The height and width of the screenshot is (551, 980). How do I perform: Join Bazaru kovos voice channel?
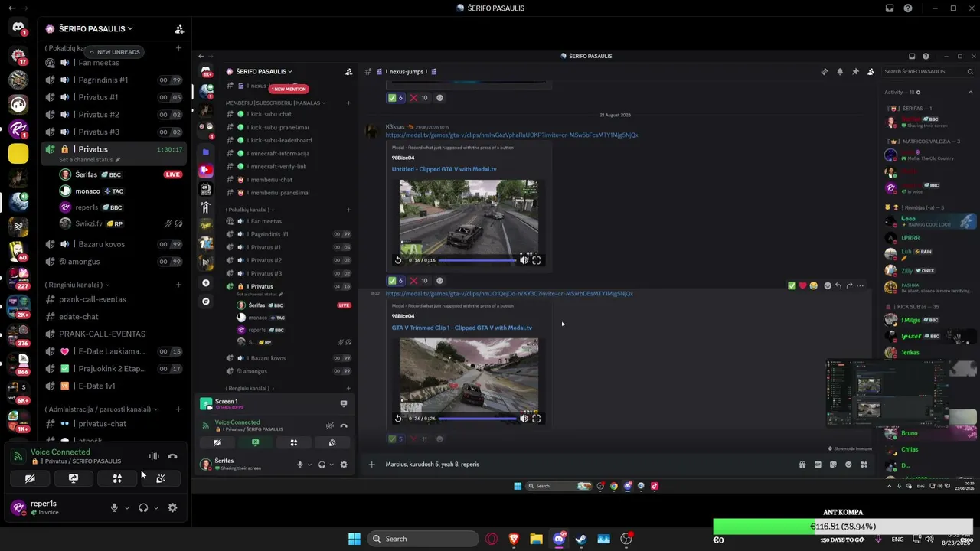click(113, 244)
